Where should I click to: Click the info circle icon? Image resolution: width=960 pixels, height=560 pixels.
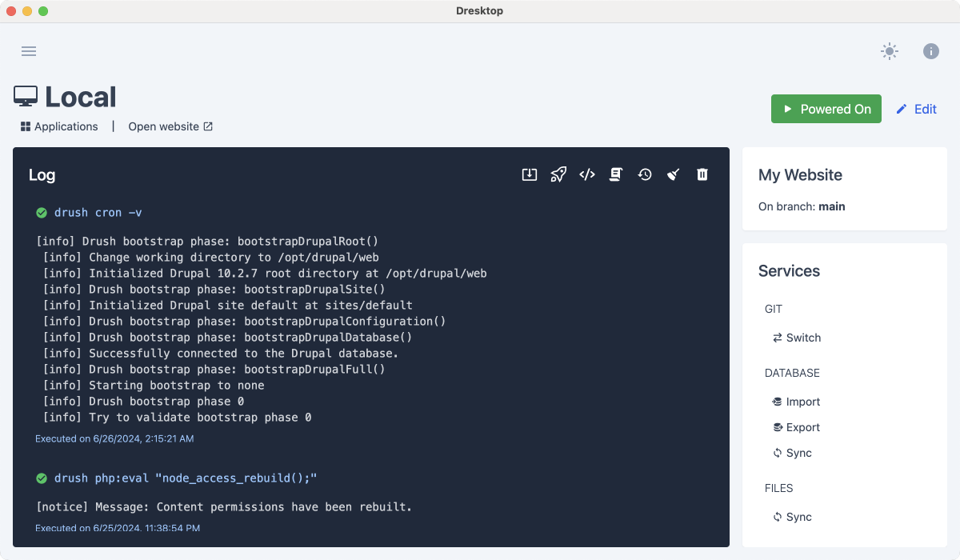[930, 51]
